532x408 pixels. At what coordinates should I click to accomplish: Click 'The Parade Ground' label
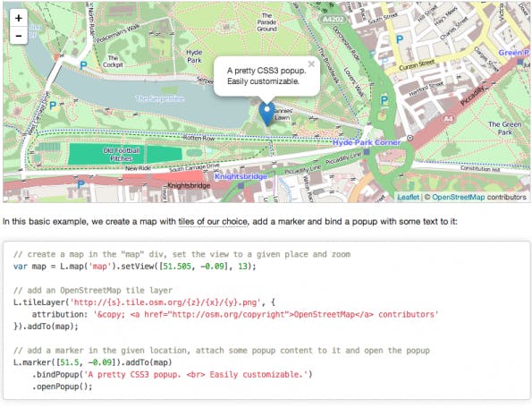(266, 22)
